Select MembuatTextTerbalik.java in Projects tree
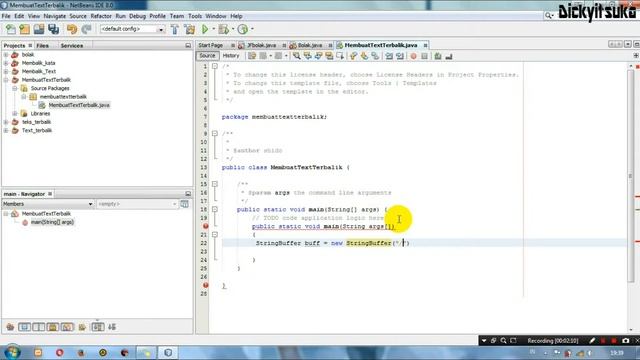Screen dimensions: 640x360 point(79,105)
